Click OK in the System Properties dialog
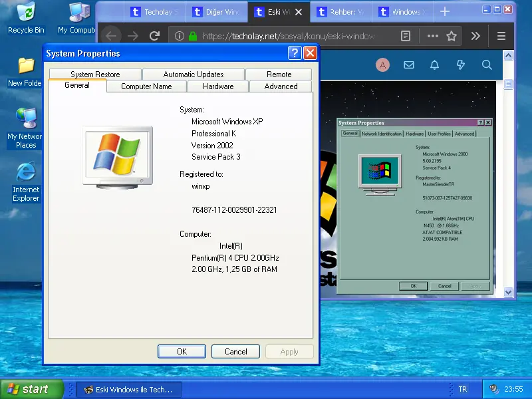Image resolution: width=532 pixels, height=399 pixels. [x=182, y=352]
